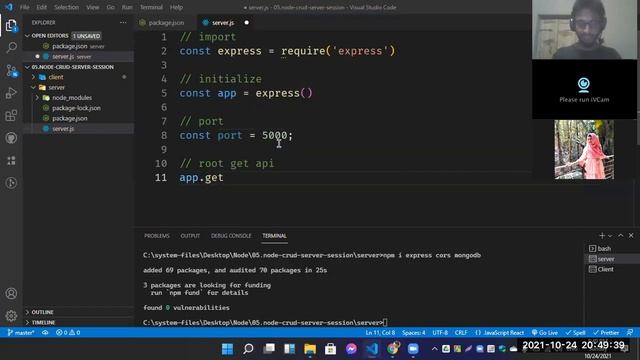Switch to the Debug Console tab
This screenshot has width=640, height=360.
[231, 236]
